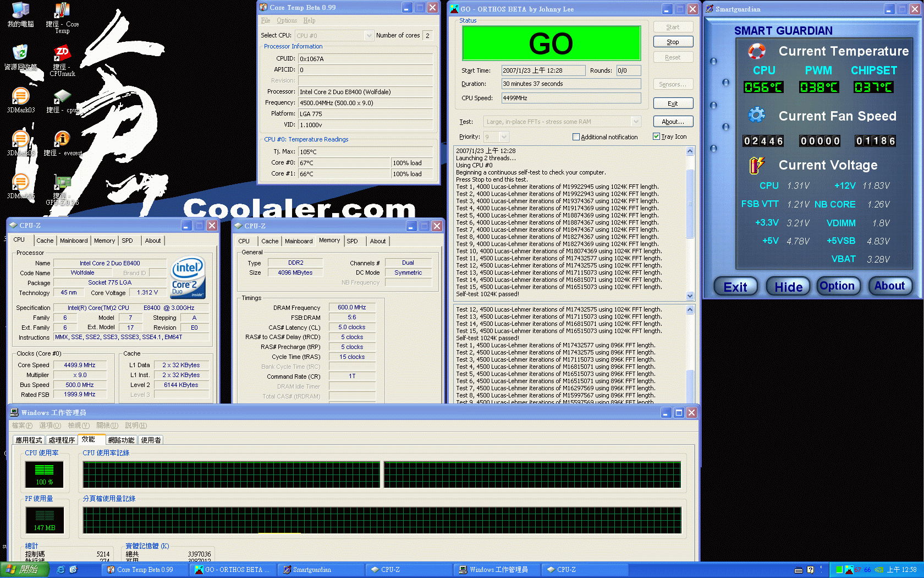Click the Windows Start button
924x578 pixels.
pyautogui.click(x=25, y=570)
